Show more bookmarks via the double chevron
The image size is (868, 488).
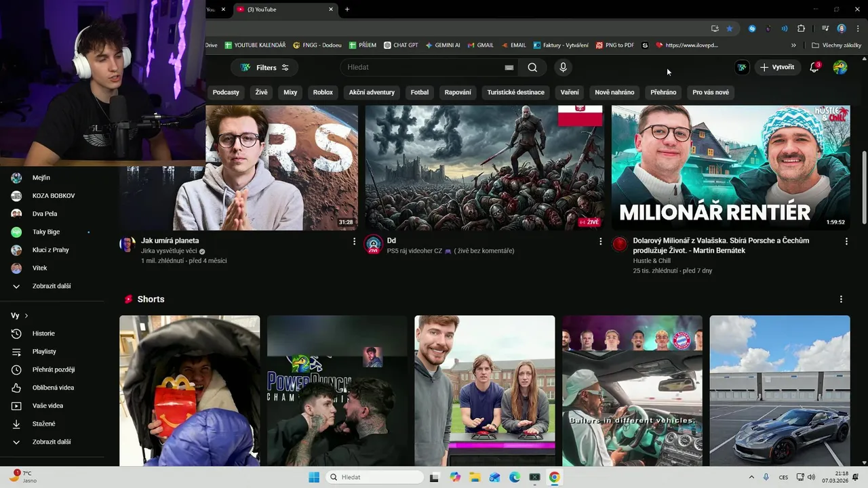coord(793,45)
